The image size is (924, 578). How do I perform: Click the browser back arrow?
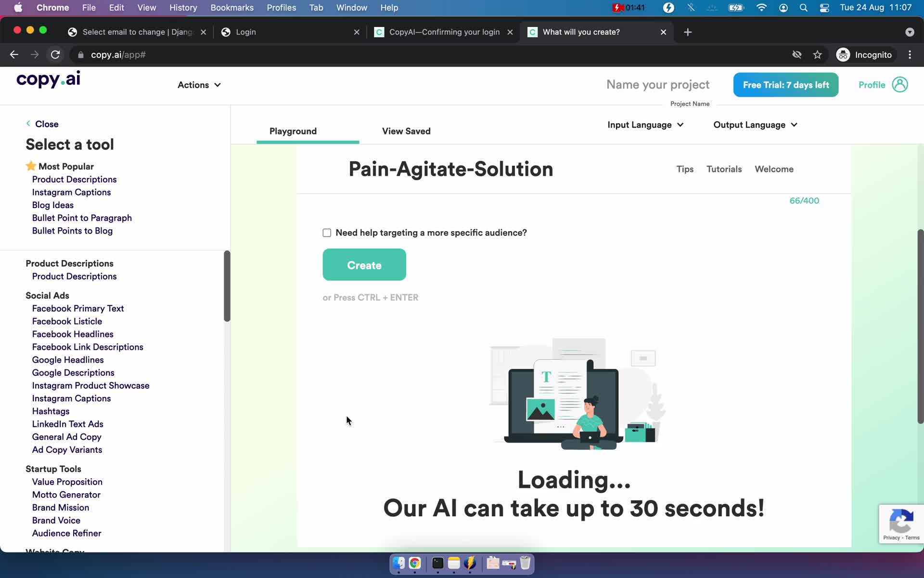[14, 55]
